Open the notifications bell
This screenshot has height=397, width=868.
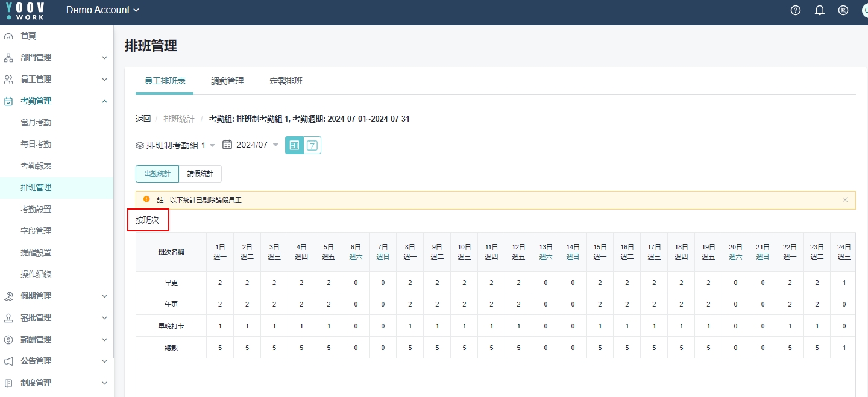coord(820,10)
